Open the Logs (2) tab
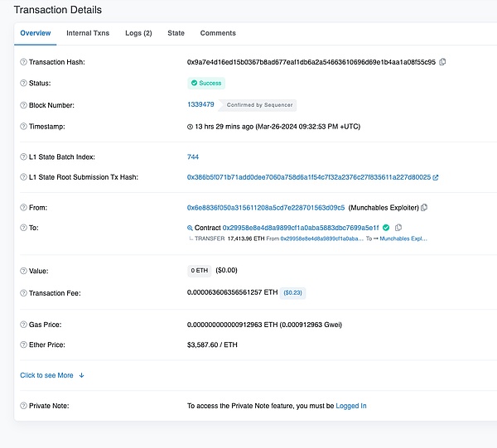497x448 pixels. (138, 33)
